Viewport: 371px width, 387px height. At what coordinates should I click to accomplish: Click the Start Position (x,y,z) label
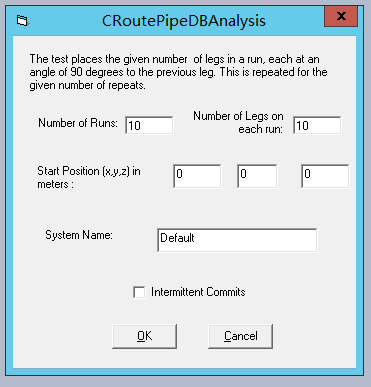tap(89, 171)
